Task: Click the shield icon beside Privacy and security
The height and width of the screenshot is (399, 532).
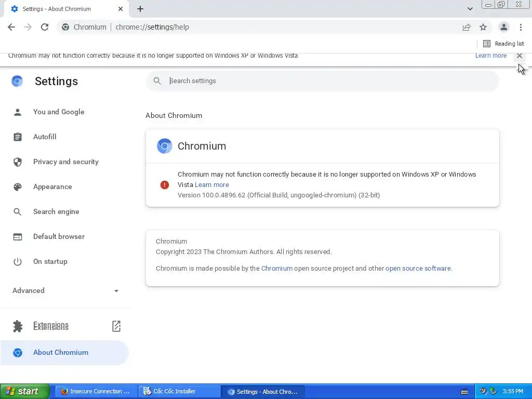Action: click(x=18, y=162)
